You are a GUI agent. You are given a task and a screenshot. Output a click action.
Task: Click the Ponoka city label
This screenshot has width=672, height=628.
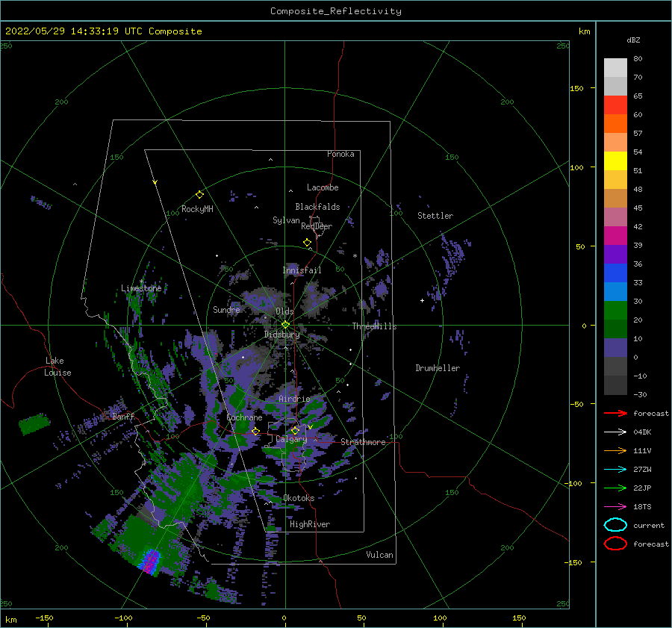340,154
